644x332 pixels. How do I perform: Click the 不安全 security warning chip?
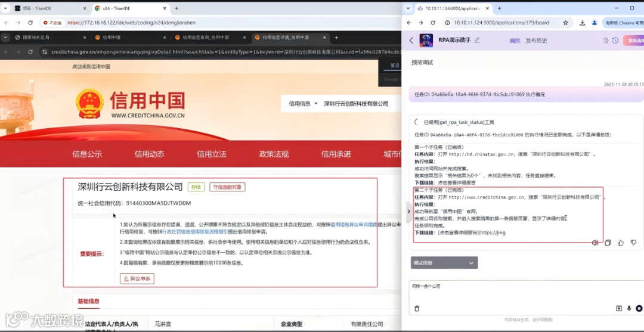pyautogui.click(x=52, y=23)
